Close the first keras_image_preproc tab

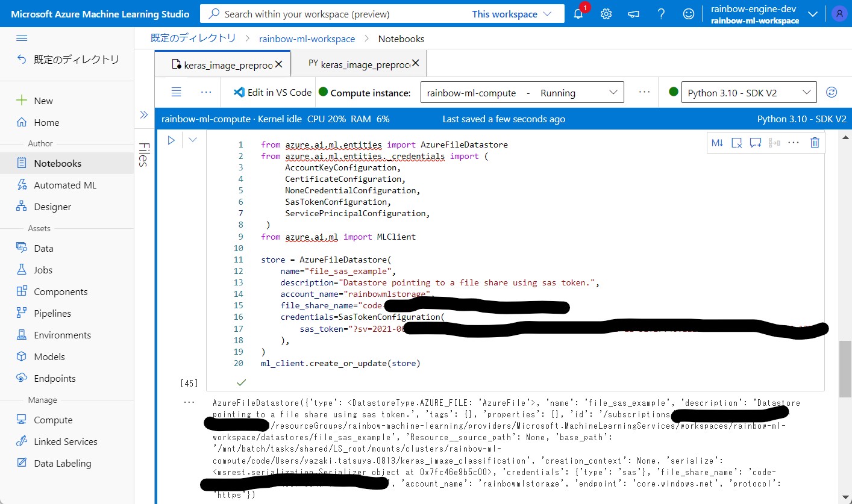pos(279,64)
